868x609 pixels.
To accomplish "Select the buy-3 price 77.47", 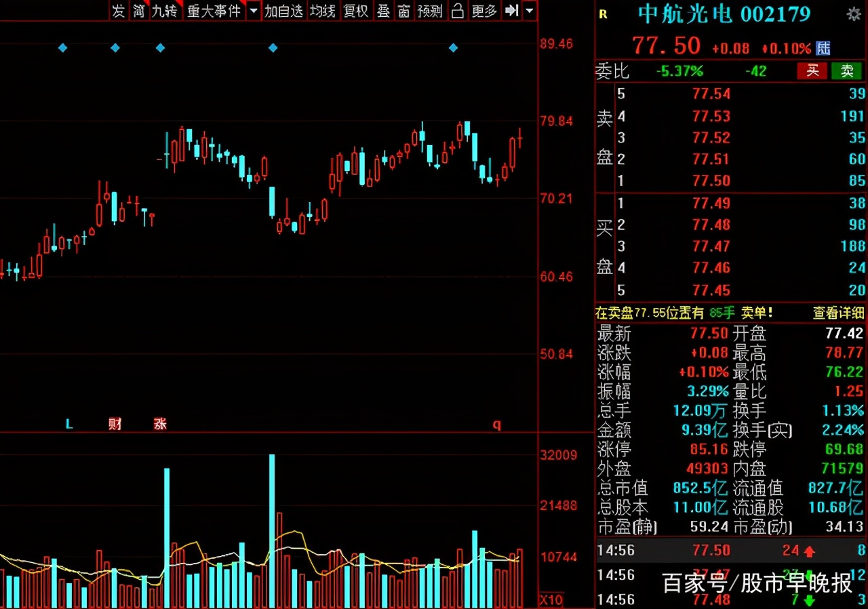I will (x=711, y=246).
